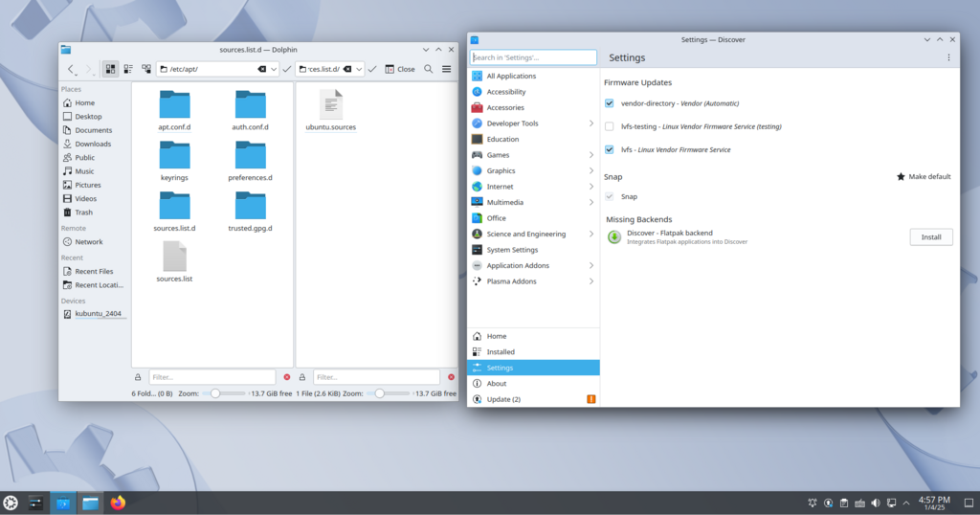Select the keyrings folder

[x=174, y=161]
